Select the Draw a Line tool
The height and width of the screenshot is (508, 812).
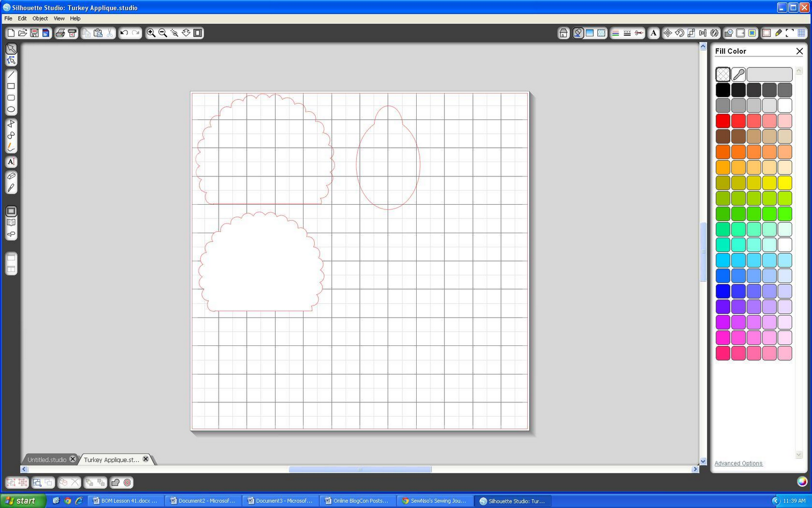pos(11,75)
